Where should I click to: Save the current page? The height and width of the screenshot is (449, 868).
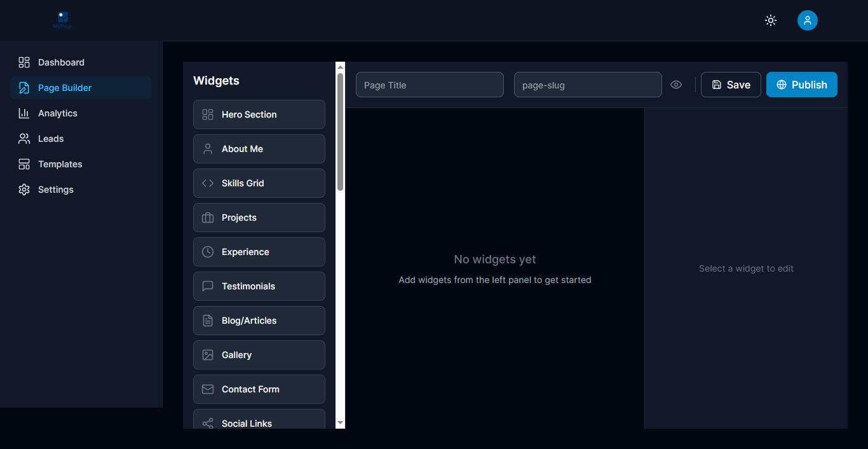[x=731, y=84]
